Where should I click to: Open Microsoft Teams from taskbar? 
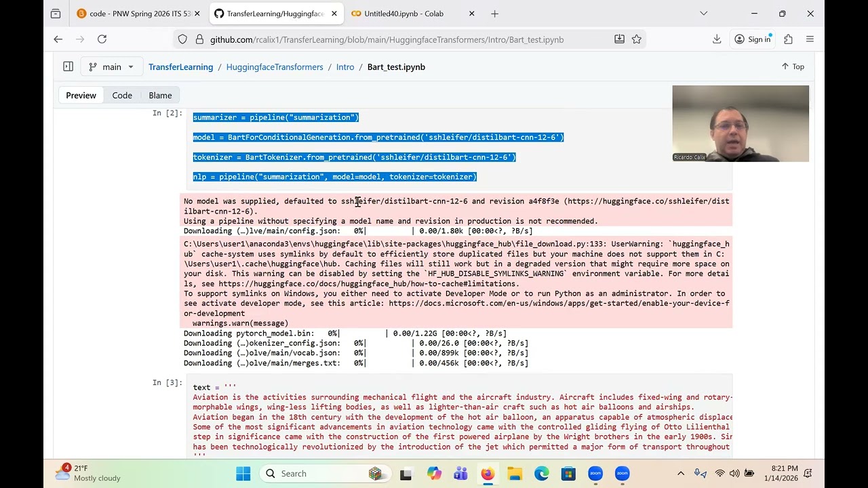pyautogui.click(x=460, y=474)
